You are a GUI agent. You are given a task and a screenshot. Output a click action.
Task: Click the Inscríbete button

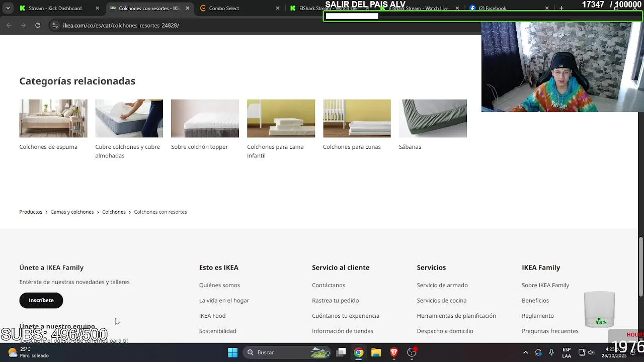(x=41, y=300)
